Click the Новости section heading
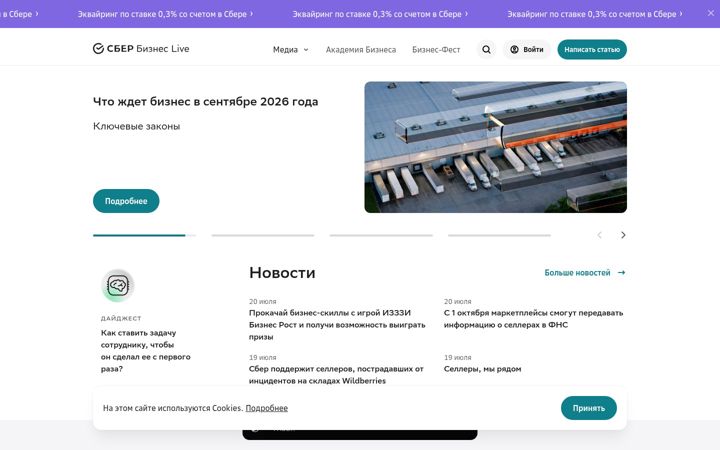Image resolution: width=720 pixels, height=450 pixels. [x=282, y=273]
